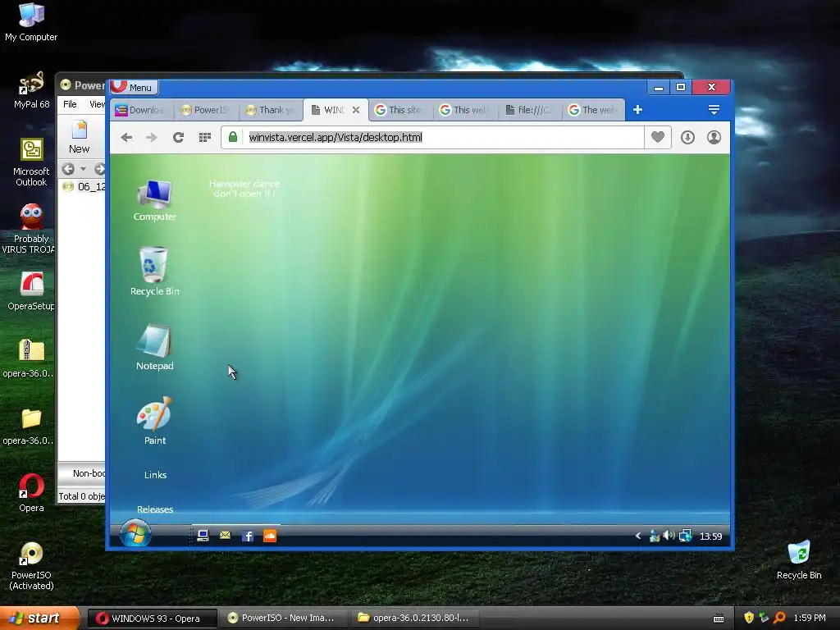The height and width of the screenshot is (630, 840).
Task: Open My Computer on XP desktop
Action: [x=31, y=22]
